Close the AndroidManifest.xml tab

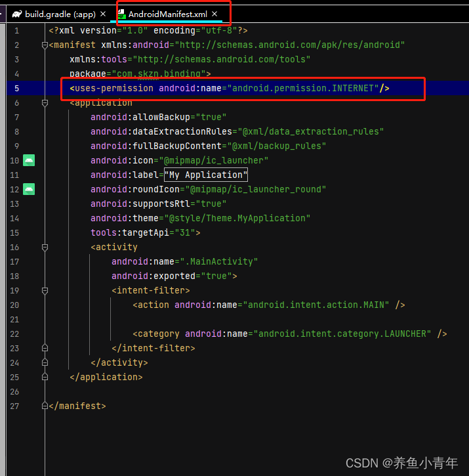[214, 14]
